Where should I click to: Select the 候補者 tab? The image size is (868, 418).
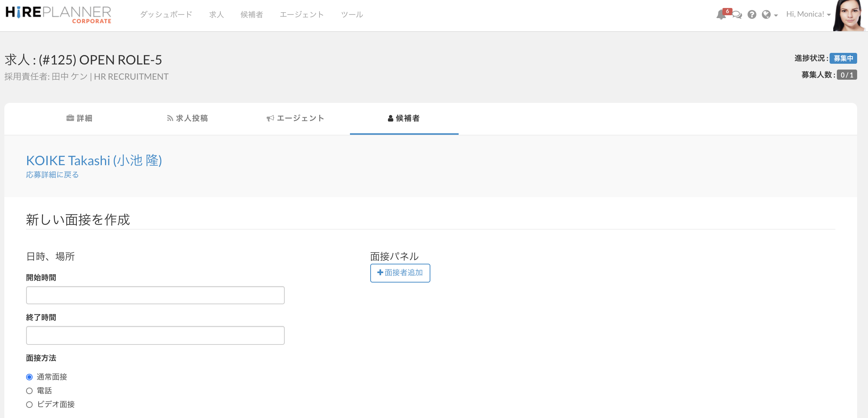click(x=404, y=118)
